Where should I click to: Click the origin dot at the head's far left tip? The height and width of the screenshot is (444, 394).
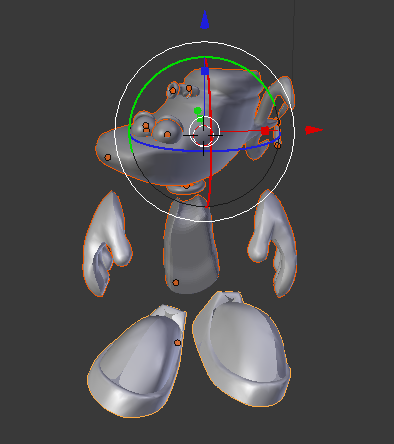(x=108, y=157)
